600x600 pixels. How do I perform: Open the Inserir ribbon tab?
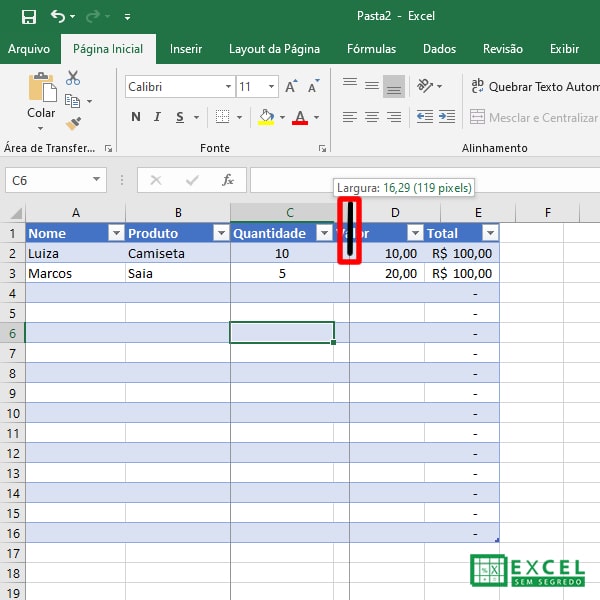pyautogui.click(x=185, y=48)
